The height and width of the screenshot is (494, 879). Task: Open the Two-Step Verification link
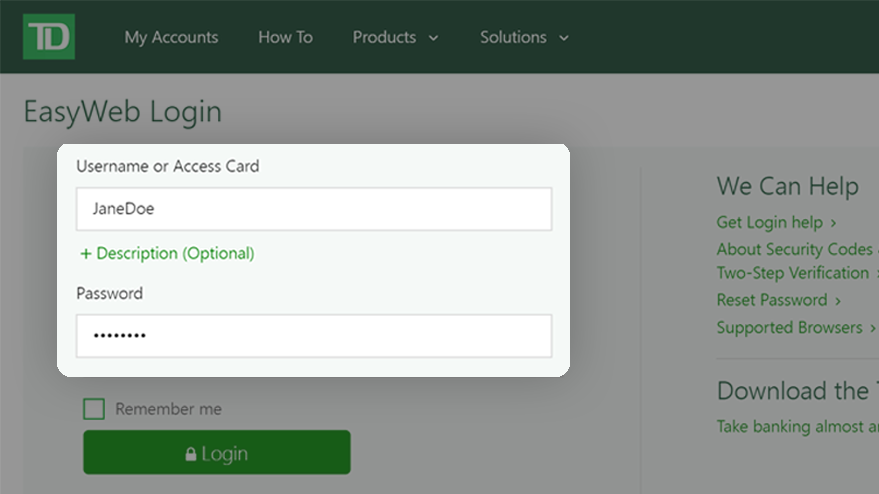coord(798,273)
